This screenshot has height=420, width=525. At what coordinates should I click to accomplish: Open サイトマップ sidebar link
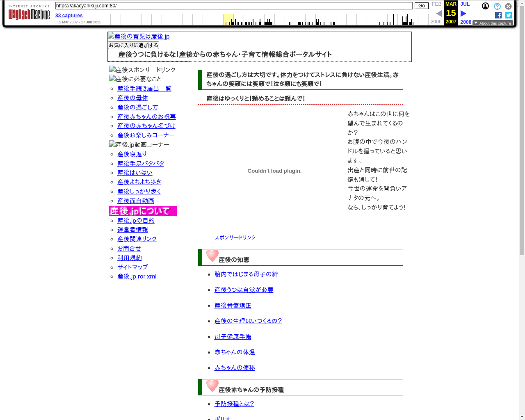tap(132, 267)
